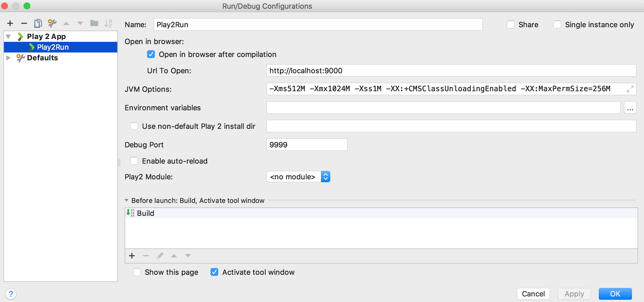This screenshot has height=302, width=644.
Task: Check Show this page
Action: pos(137,272)
